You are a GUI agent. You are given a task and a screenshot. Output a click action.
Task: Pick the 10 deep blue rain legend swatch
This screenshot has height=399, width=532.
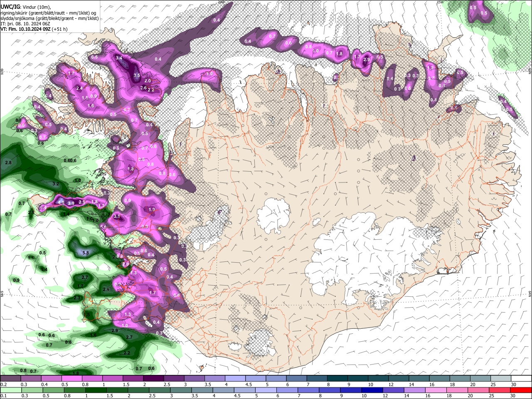pyautogui.click(x=372, y=390)
